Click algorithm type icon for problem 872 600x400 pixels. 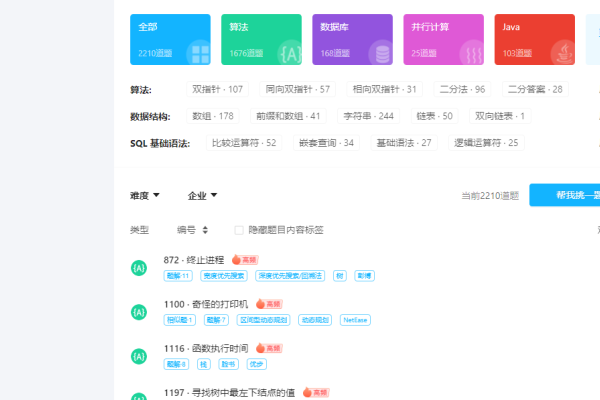point(139,268)
